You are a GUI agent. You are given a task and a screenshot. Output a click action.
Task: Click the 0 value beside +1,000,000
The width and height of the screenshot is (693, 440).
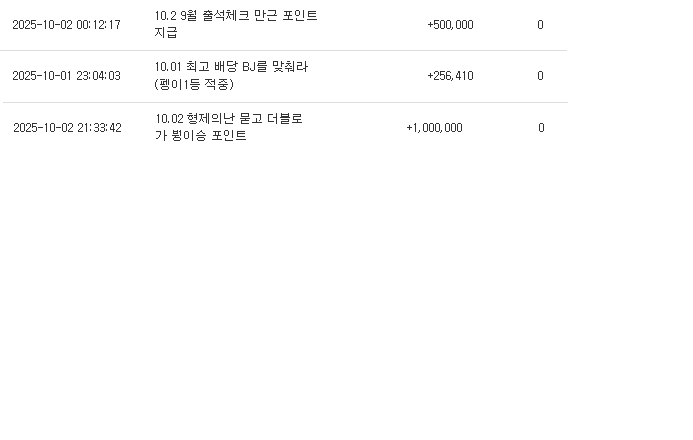point(541,128)
